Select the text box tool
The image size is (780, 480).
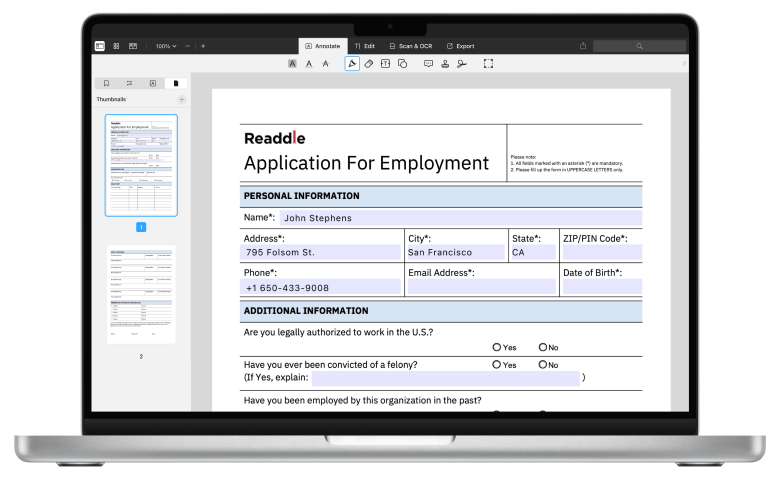click(385, 63)
